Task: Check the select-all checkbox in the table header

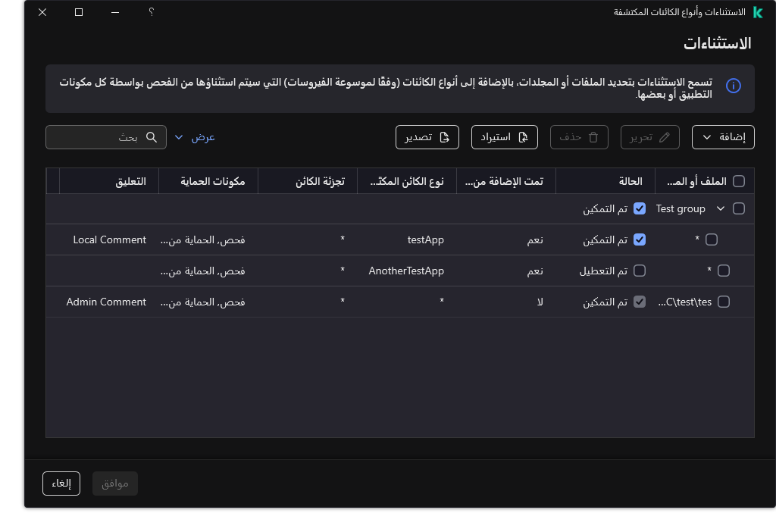Action: click(x=739, y=180)
